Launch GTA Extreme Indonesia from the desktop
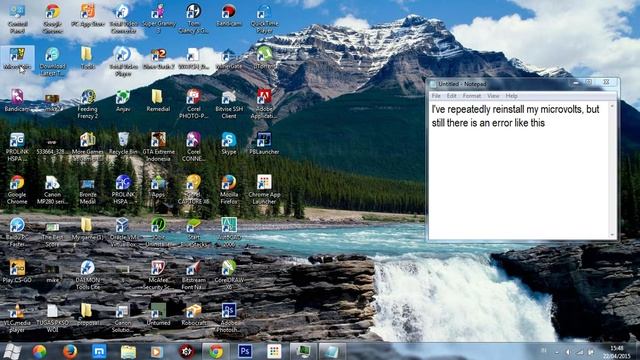Image resolution: width=640 pixels, height=360 pixels. click(158, 147)
